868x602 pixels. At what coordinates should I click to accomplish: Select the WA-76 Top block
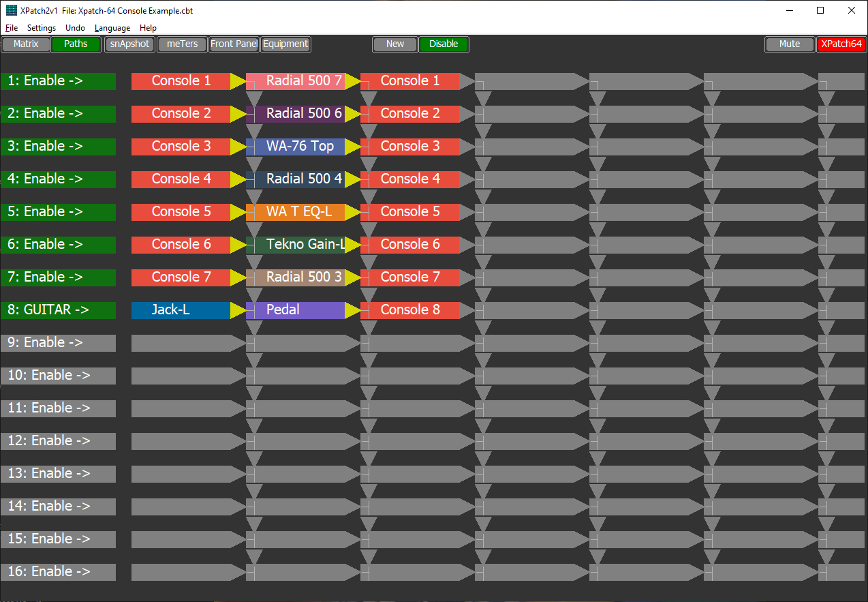296,147
